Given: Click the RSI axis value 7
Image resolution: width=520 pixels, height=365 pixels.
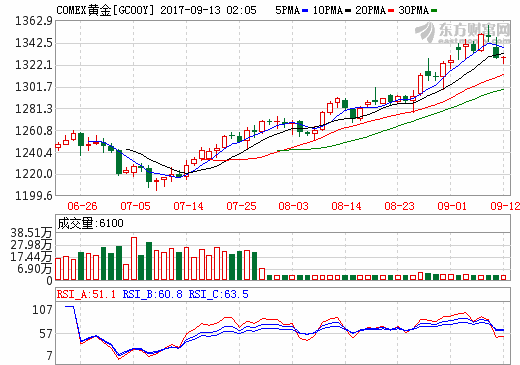Looking at the screenshot, I should click(x=49, y=356).
